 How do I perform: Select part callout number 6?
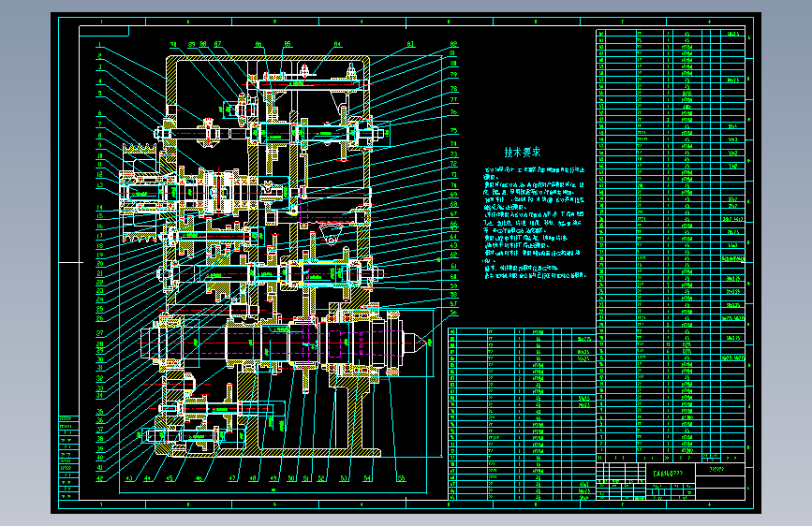[x=99, y=113]
